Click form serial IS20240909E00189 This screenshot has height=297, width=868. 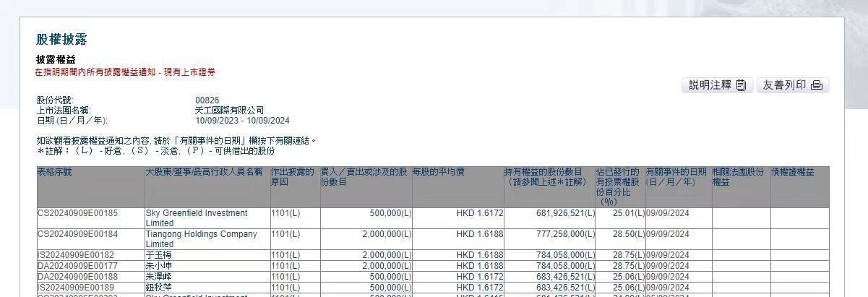click(76, 288)
